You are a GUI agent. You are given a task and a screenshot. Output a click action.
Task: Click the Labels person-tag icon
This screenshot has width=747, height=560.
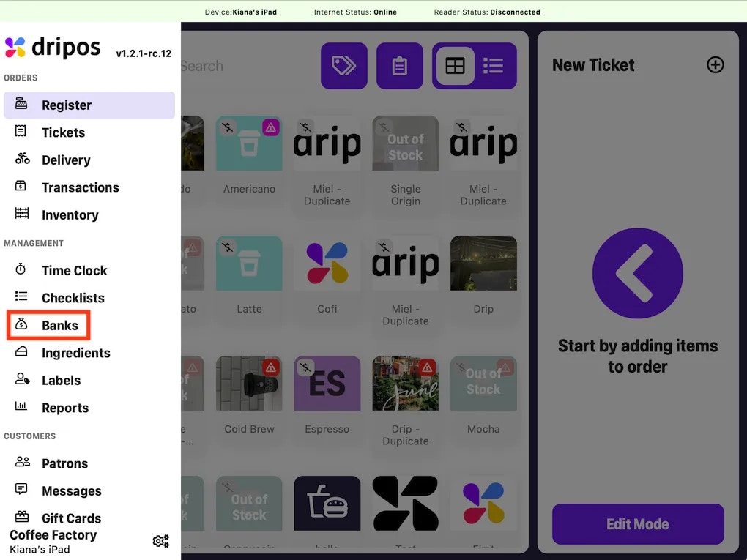click(x=22, y=378)
